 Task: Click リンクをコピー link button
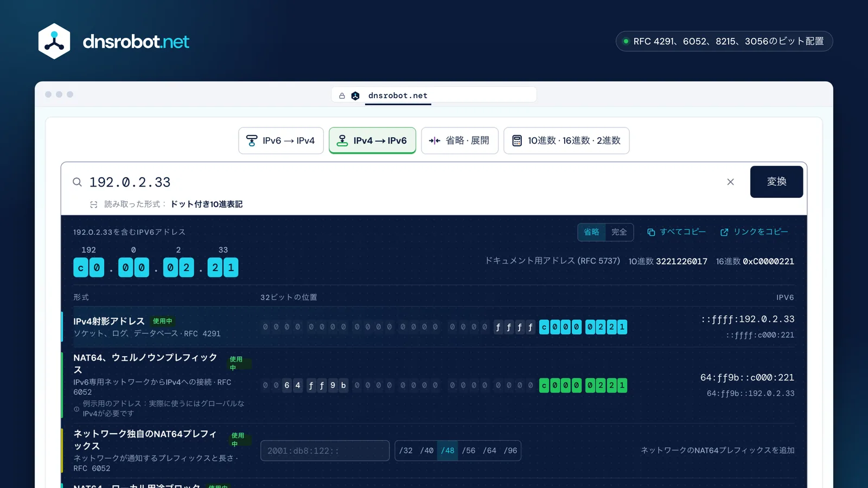[x=754, y=232]
